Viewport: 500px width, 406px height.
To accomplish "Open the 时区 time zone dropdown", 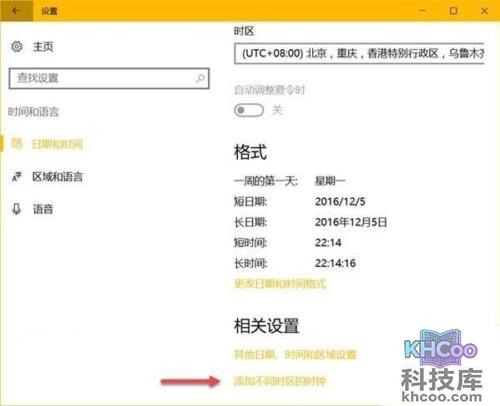I will tap(359, 53).
